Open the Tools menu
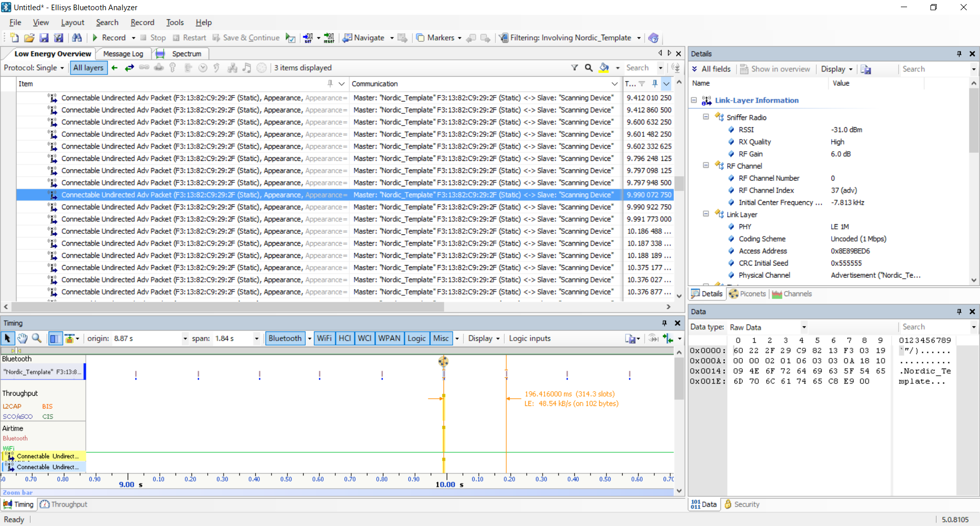 (175, 22)
